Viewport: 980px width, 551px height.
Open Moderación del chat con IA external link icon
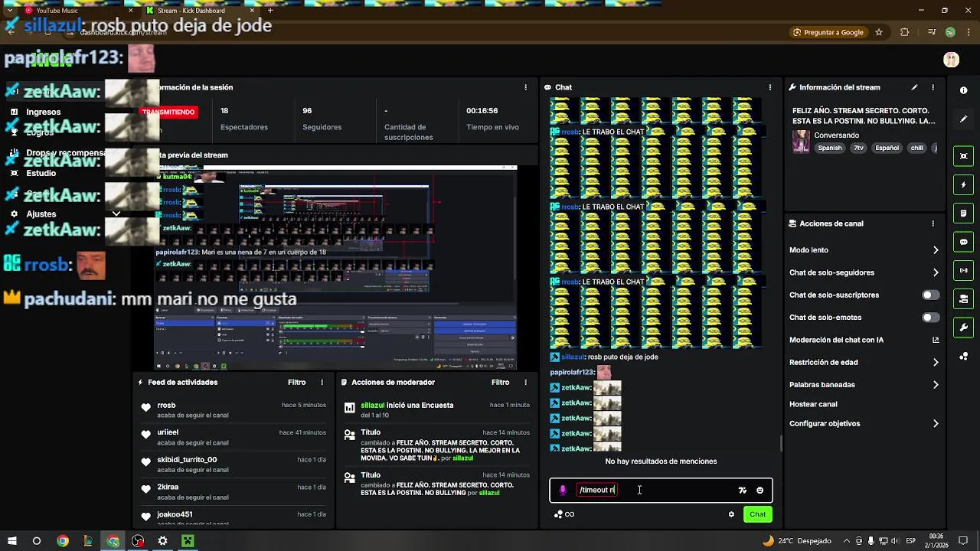coord(936,340)
